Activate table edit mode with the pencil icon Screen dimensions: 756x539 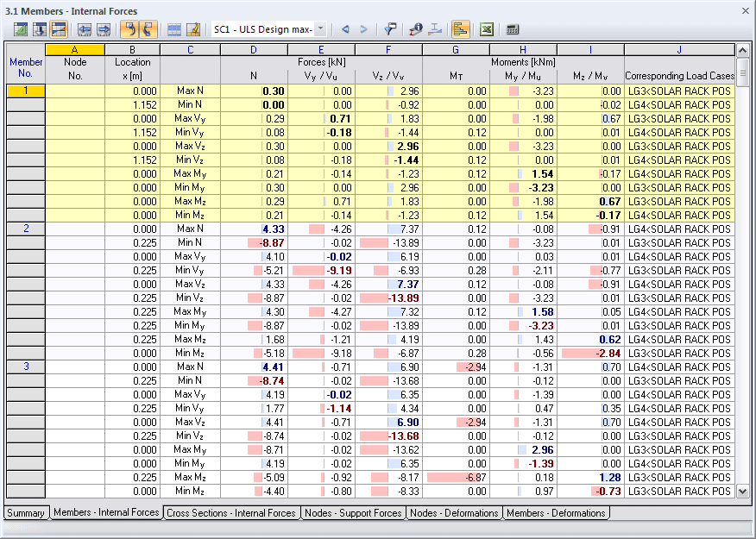(192, 28)
